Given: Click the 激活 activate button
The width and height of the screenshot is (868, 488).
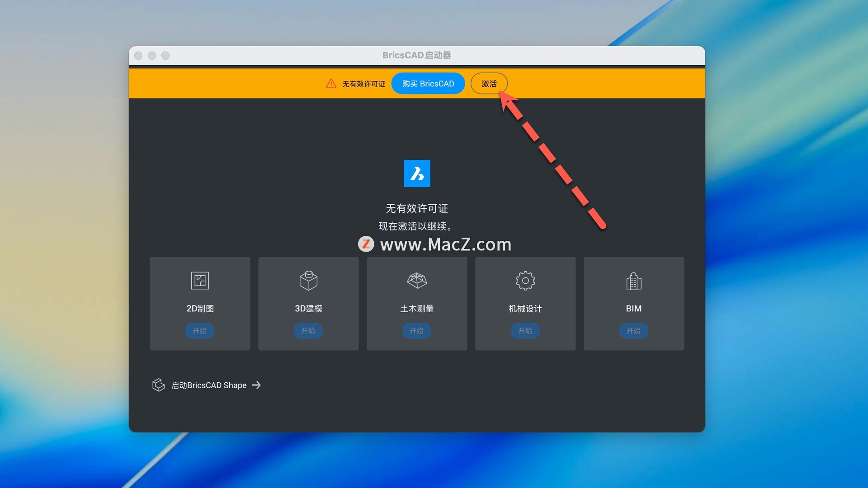Looking at the screenshot, I should pos(489,84).
